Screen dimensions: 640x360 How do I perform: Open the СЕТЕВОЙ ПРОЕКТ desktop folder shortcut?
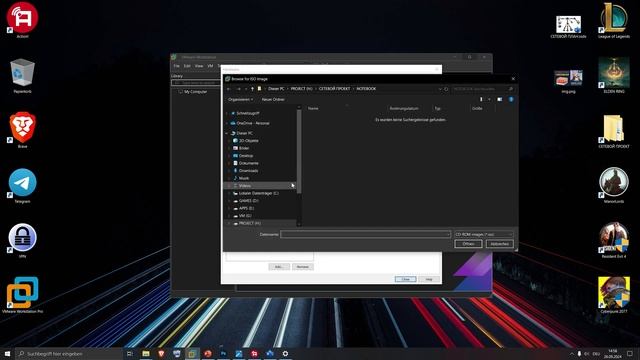[613, 131]
